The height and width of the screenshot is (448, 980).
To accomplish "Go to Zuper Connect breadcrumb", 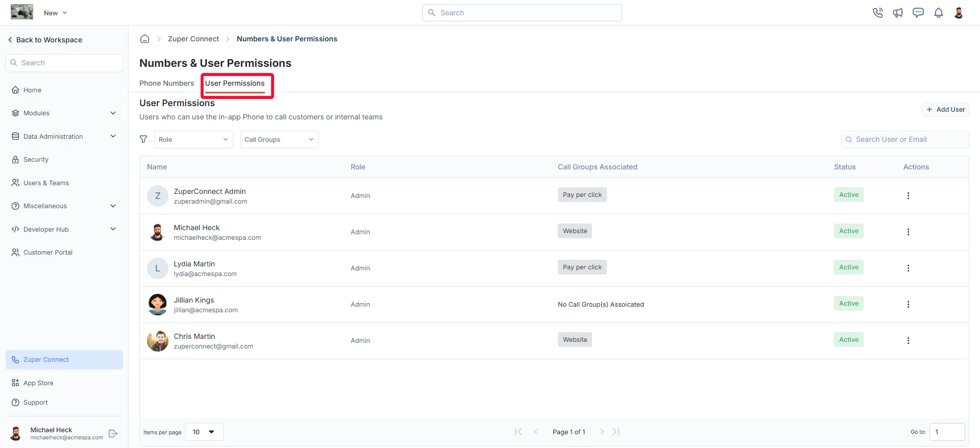I will pos(193,39).
